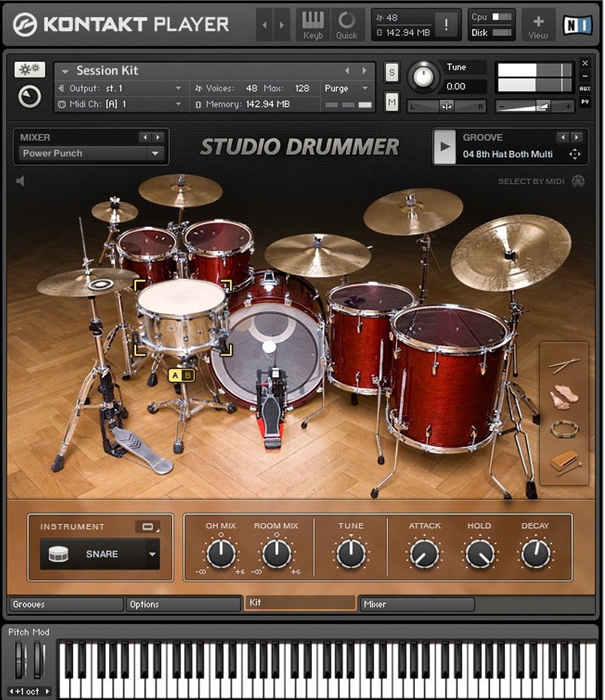This screenshot has width=605, height=700.
Task: Click the snare icon in instrument box
Action: pos(58,554)
